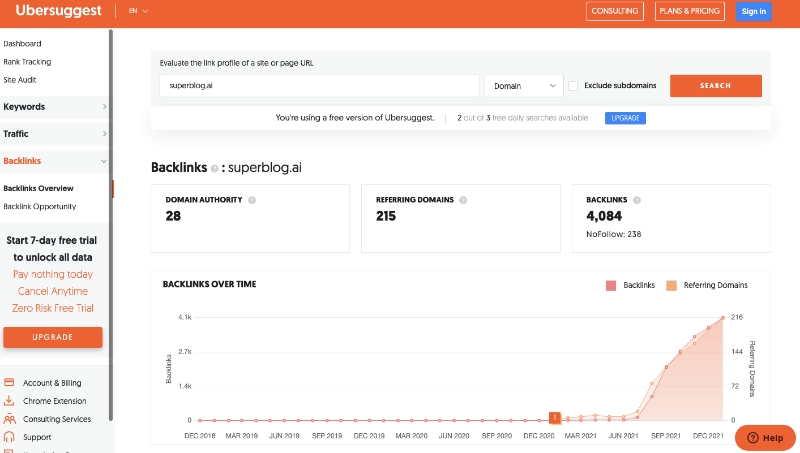Click the chart data point at the peak
Screen dimensions: 800x453
[723, 318]
